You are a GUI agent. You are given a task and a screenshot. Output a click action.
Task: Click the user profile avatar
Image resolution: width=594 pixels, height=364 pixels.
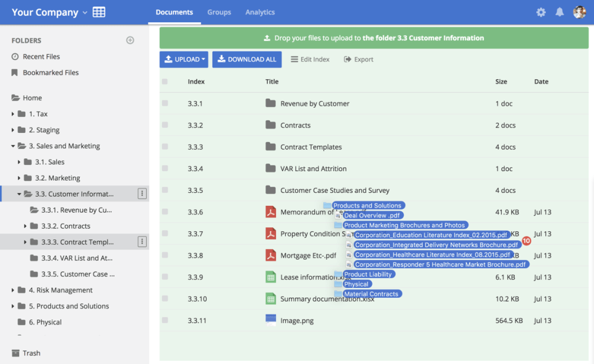click(x=579, y=12)
